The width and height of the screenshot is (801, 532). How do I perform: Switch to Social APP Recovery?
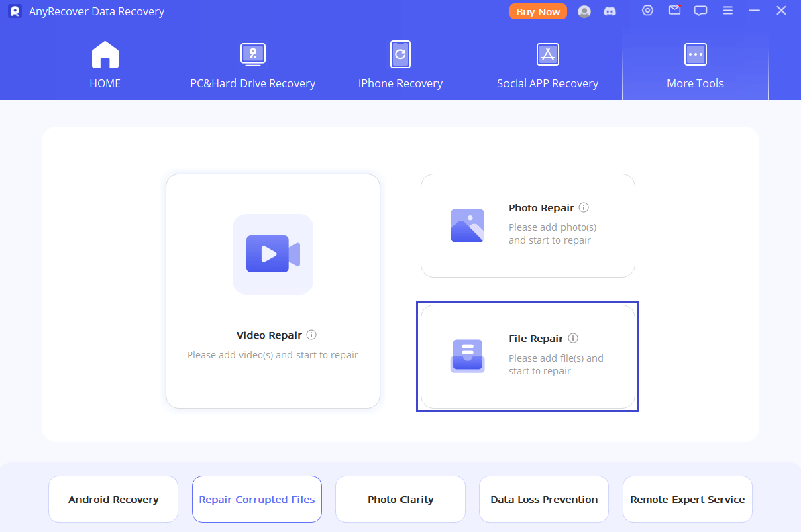(x=547, y=65)
